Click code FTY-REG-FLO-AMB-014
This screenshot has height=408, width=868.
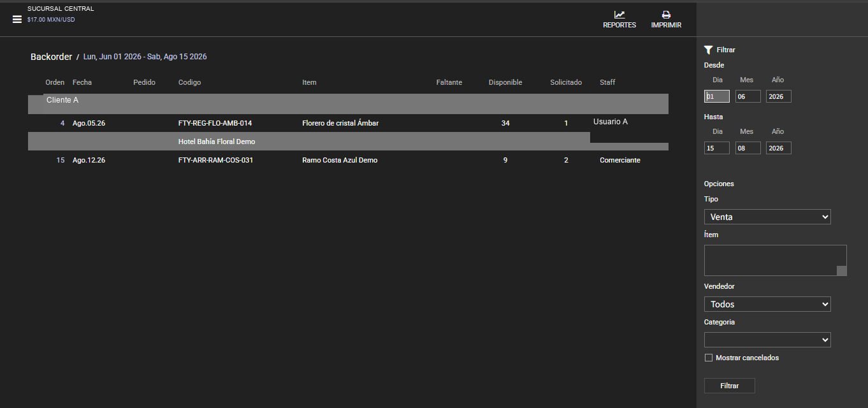tap(215, 123)
